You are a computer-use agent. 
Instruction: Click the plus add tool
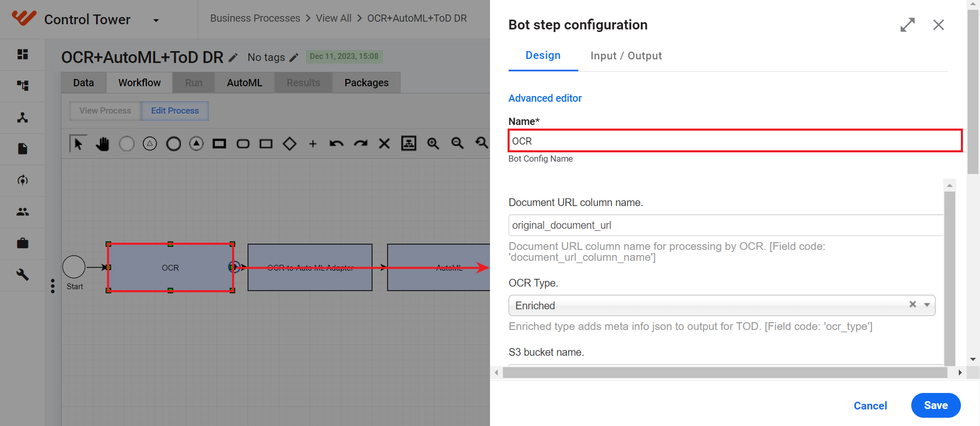coord(313,144)
